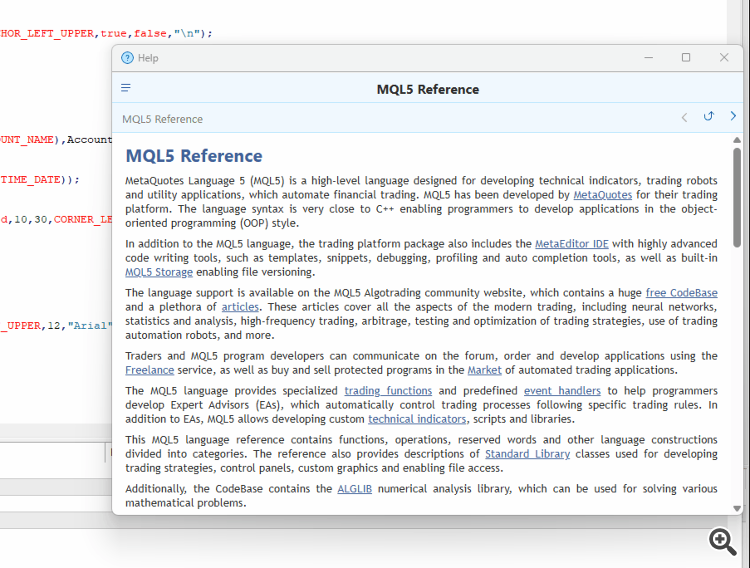Click the Help question mark icon
The image size is (750, 568).
point(127,58)
